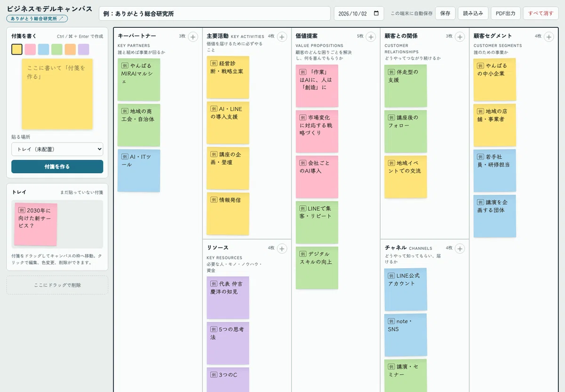Select the 講座の企画・登壇 sticky note
Image resolution: width=565 pixels, height=392 pixels.
coord(228,168)
